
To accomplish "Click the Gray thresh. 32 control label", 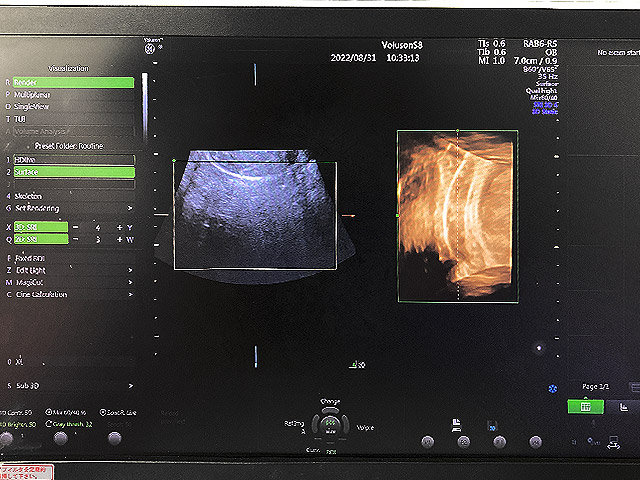I will tap(69, 424).
